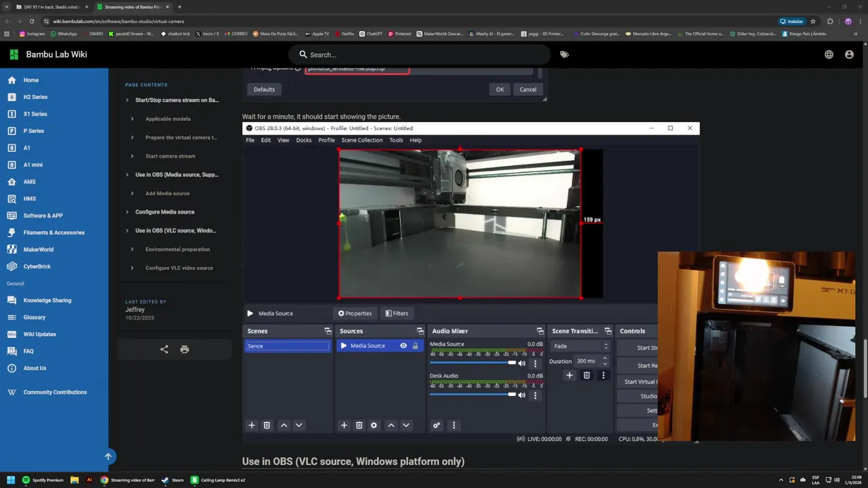
Task: Expand Start/Stop camera stream contents entry
Action: (x=127, y=100)
